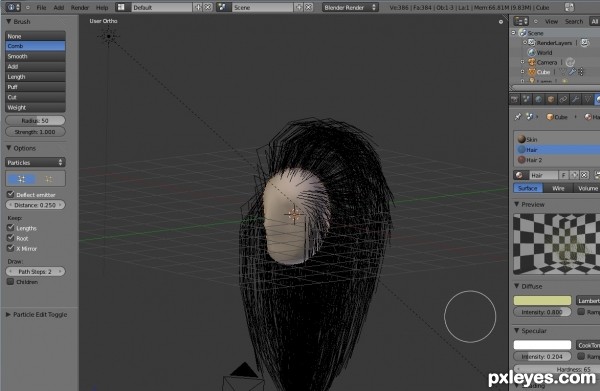Open the Object Constraints chain-link tab
The height and width of the screenshot is (391, 600).
[563, 99]
